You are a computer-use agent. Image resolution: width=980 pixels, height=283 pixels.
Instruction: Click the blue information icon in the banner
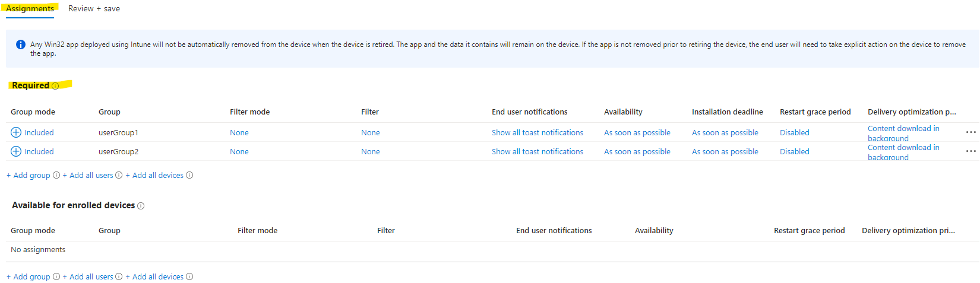[x=21, y=44]
